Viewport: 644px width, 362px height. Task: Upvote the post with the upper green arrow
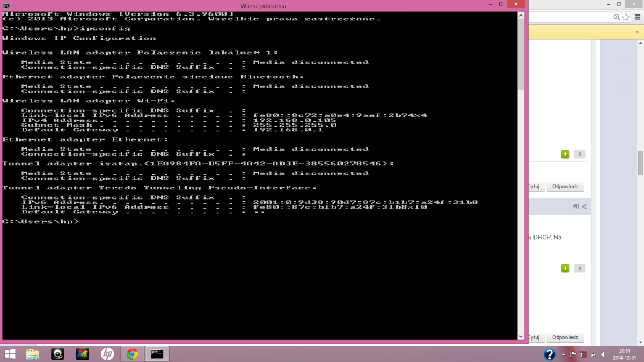click(x=565, y=154)
